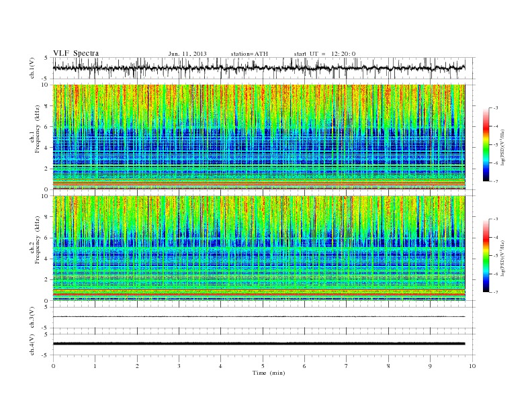
Task: Click the "ch.4(V)" axis label
Action: click(32, 345)
